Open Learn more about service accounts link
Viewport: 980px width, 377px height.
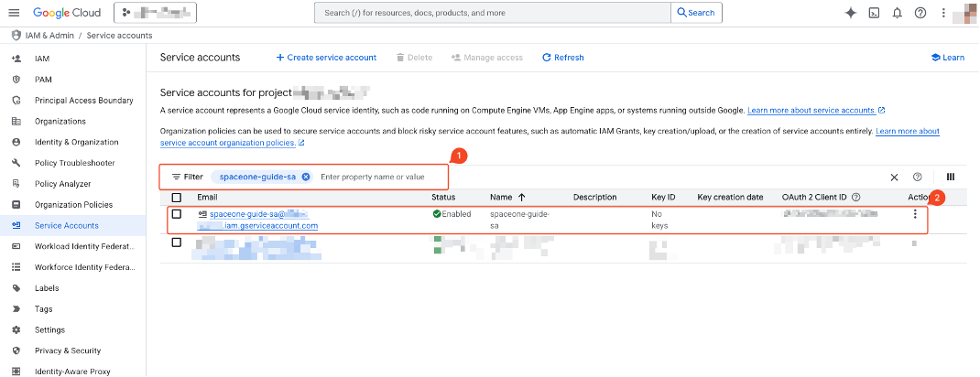pyautogui.click(x=816, y=111)
